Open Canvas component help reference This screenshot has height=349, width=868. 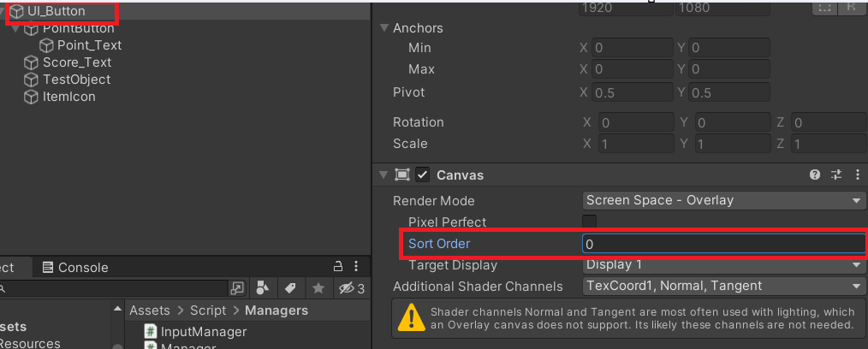point(814,175)
